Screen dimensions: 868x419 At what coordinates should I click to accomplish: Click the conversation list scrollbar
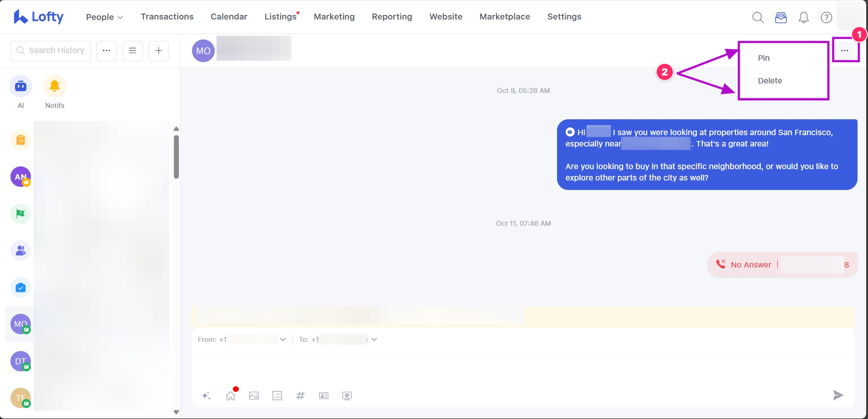[x=176, y=157]
